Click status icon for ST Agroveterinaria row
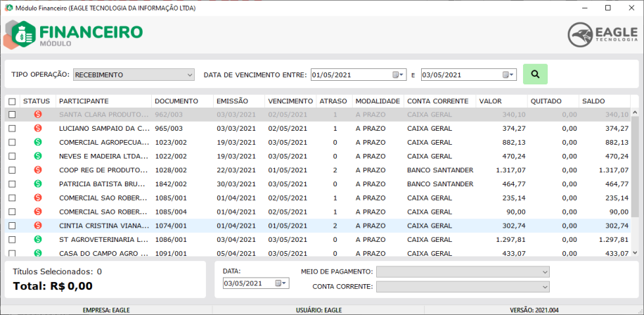644x315 pixels. click(x=38, y=240)
